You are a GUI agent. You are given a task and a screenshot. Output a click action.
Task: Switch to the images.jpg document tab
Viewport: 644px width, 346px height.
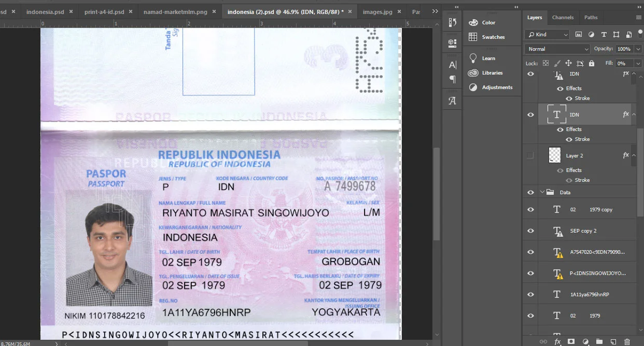(x=377, y=11)
